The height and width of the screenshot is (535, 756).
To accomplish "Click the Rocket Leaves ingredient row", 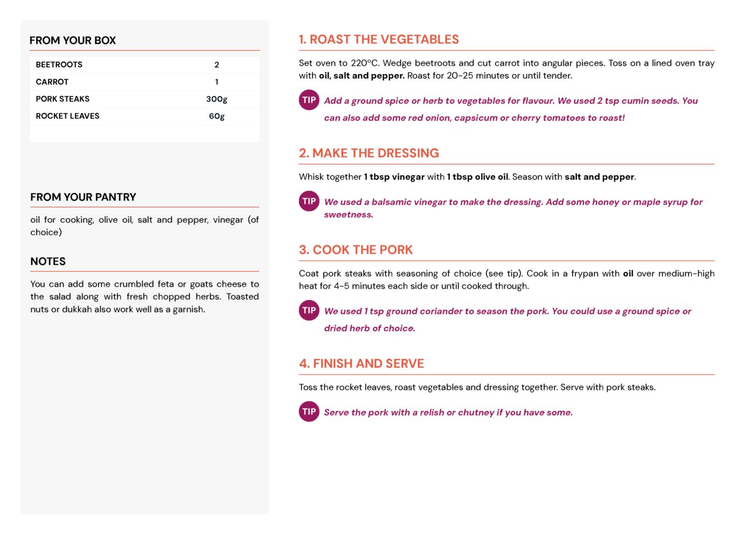I will [144, 116].
